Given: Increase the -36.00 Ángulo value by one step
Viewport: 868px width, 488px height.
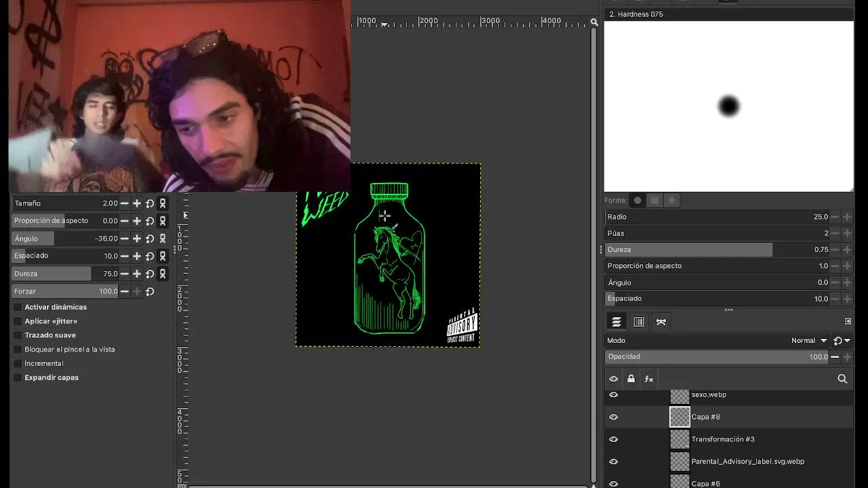Looking at the screenshot, I should [x=137, y=239].
